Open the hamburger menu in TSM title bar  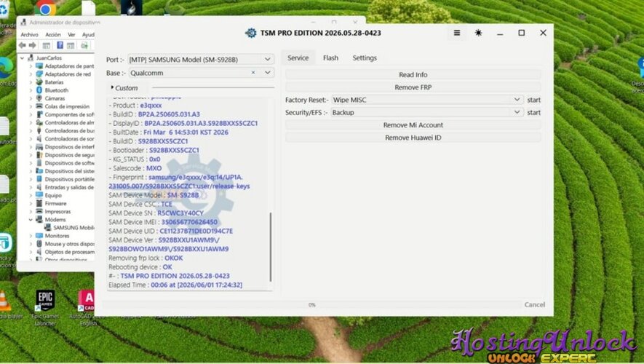click(x=457, y=33)
